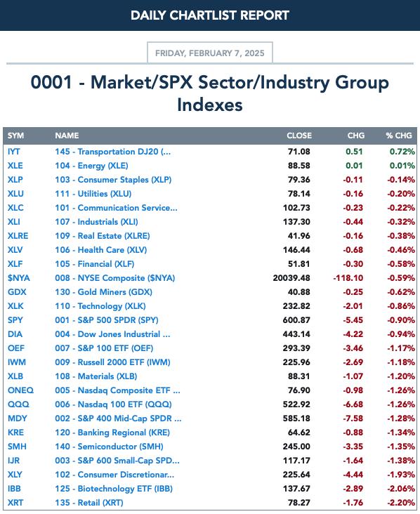Image resolution: width=420 pixels, height=514 pixels.
Task: Open 125 - Biotechnology ETF (IBB) link
Action: 114,489
